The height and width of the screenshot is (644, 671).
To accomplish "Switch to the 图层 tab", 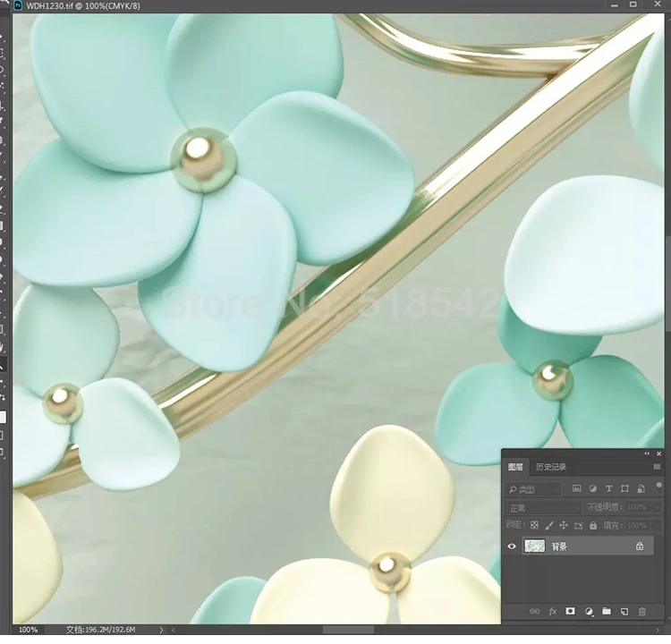I will click(515, 467).
